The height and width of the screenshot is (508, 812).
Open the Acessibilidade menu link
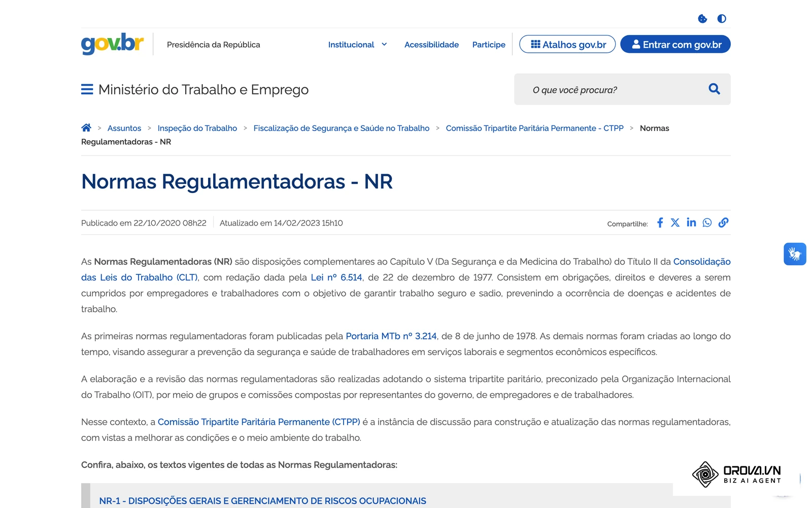(431, 45)
